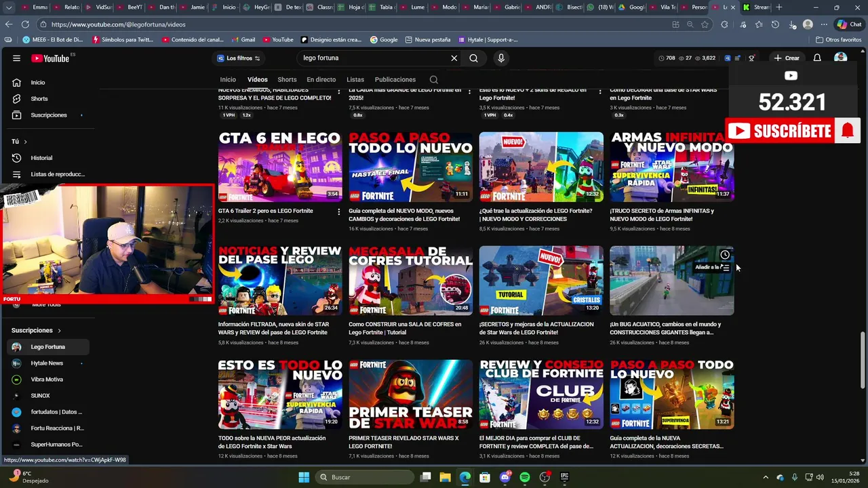Screen dimensions: 868x488
Task: Open a new browser tab
Action: 779,7
